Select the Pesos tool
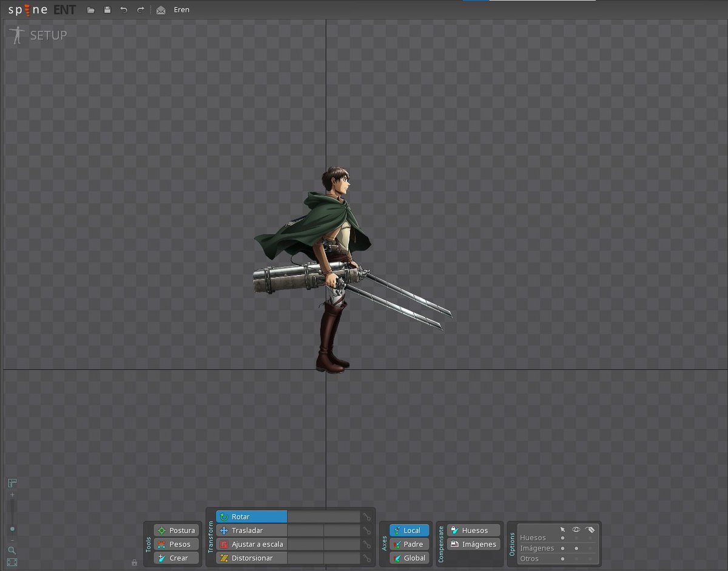Image resolution: width=728 pixels, height=571 pixels. click(176, 544)
